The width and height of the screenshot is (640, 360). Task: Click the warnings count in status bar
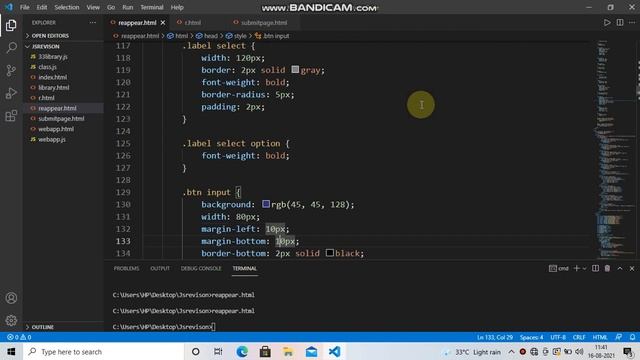point(26,337)
